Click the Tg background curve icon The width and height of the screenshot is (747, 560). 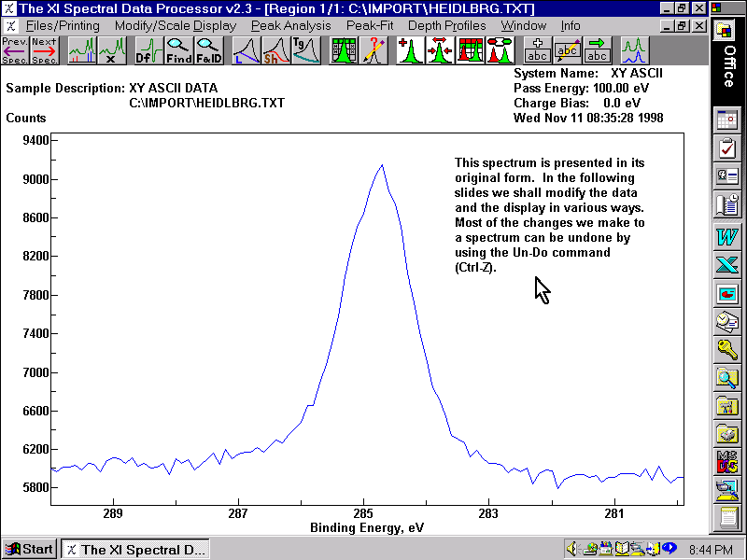pyautogui.click(x=305, y=49)
